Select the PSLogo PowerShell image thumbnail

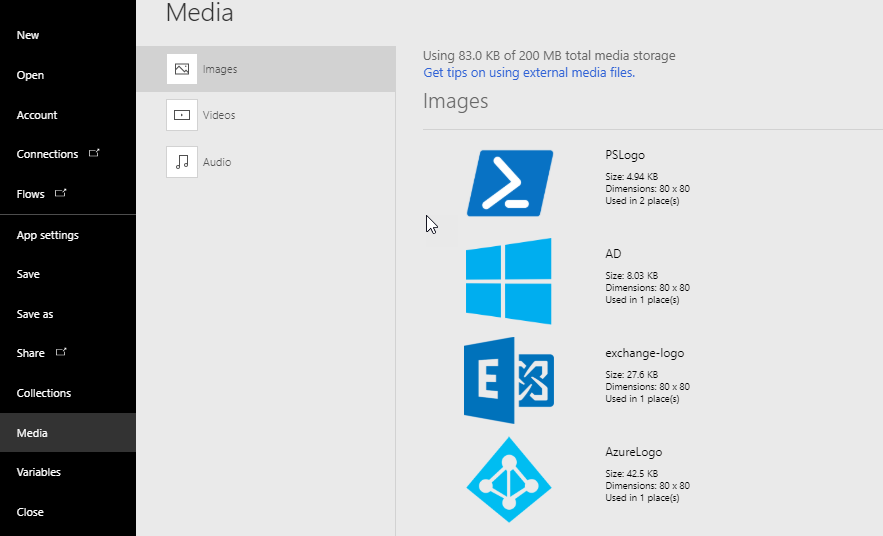coord(510,183)
